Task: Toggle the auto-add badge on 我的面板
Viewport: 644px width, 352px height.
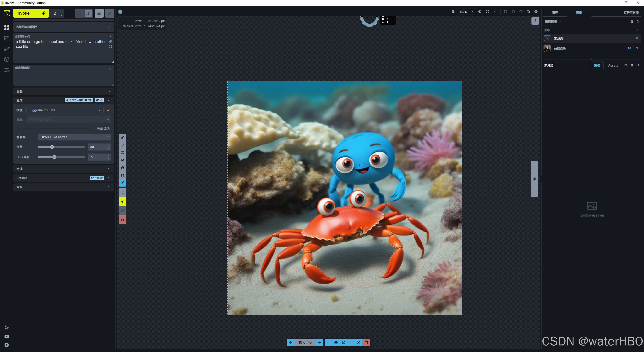Action: point(629,48)
